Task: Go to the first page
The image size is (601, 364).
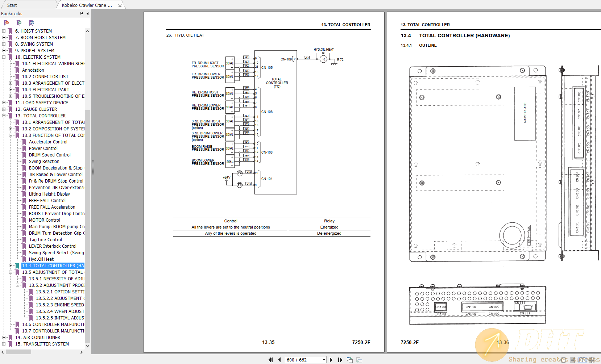Action: (270, 360)
